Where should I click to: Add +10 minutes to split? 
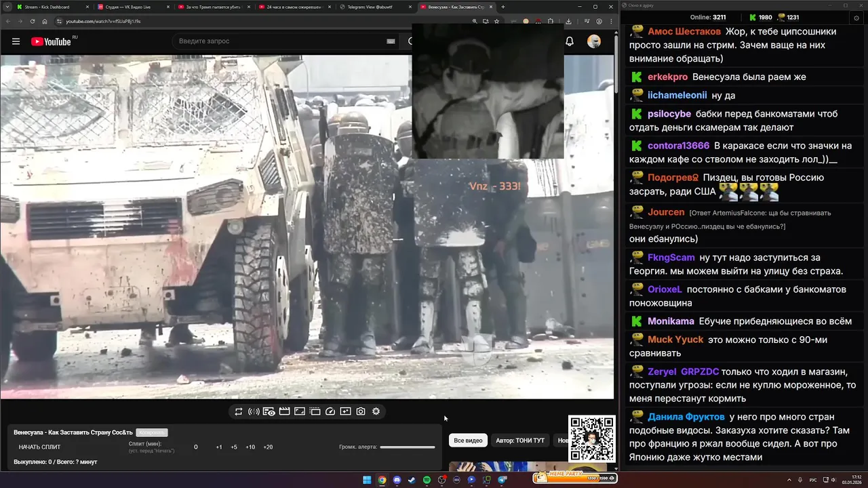[250, 447]
